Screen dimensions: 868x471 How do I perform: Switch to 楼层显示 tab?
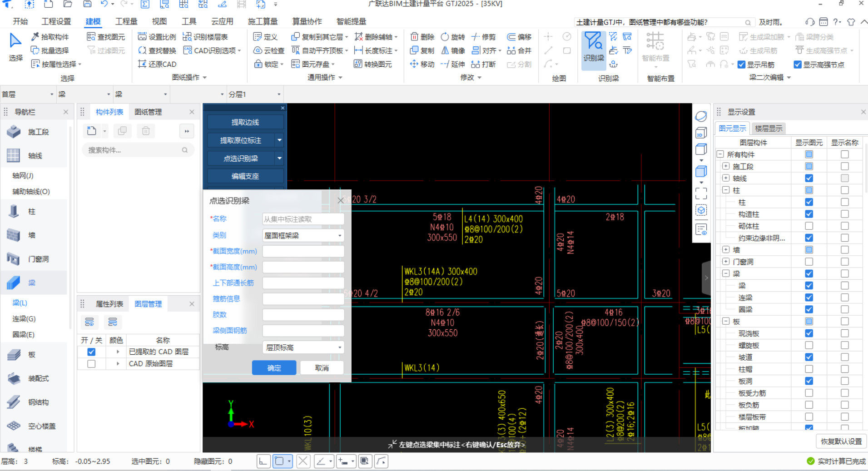point(769,129)
